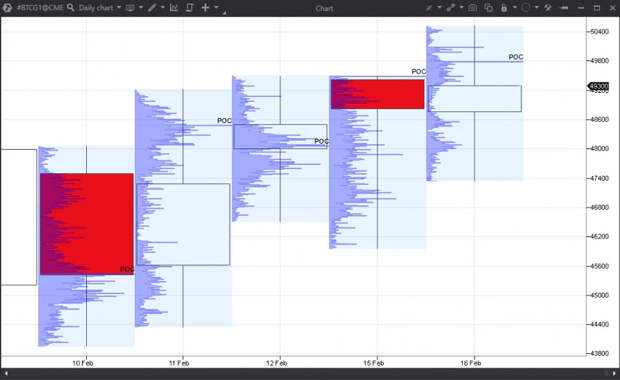
Task: Click the 11 Feb date label on time axis
Action: tap(179, 363)
